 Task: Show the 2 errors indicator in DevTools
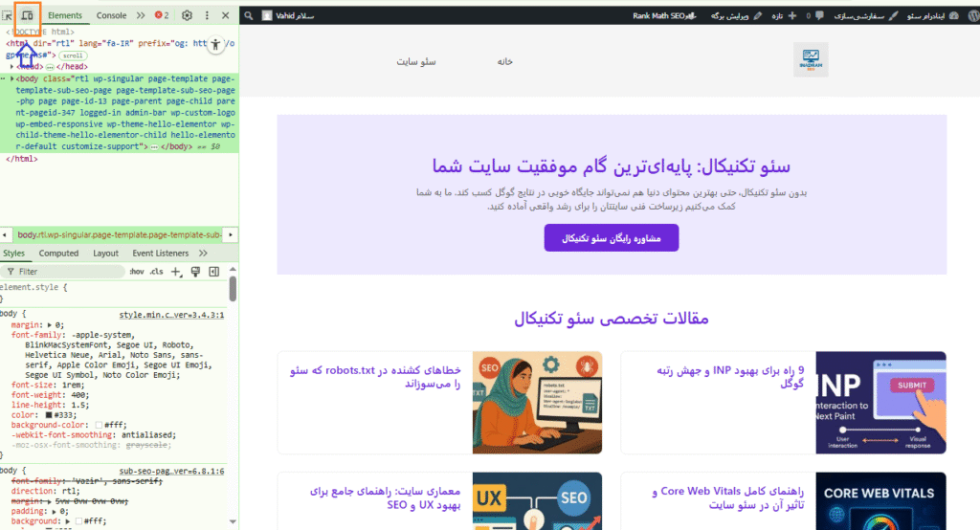162,15
